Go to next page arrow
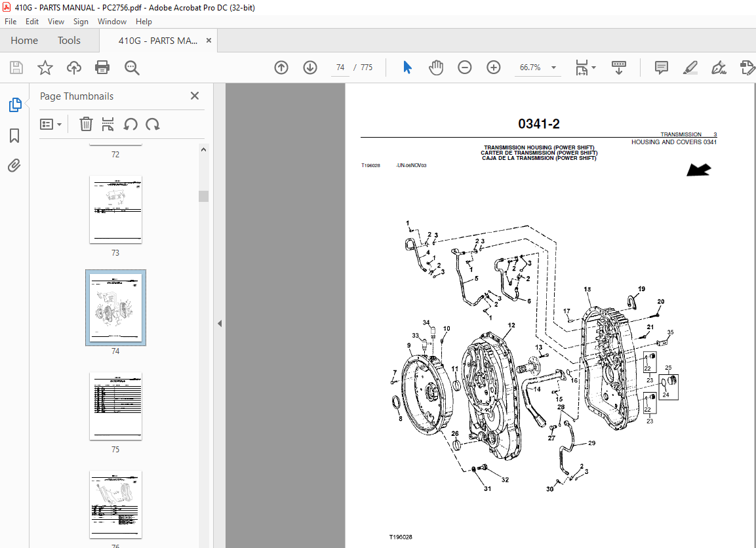This screenshot has width=756, height=548. [x=310, y=68]
